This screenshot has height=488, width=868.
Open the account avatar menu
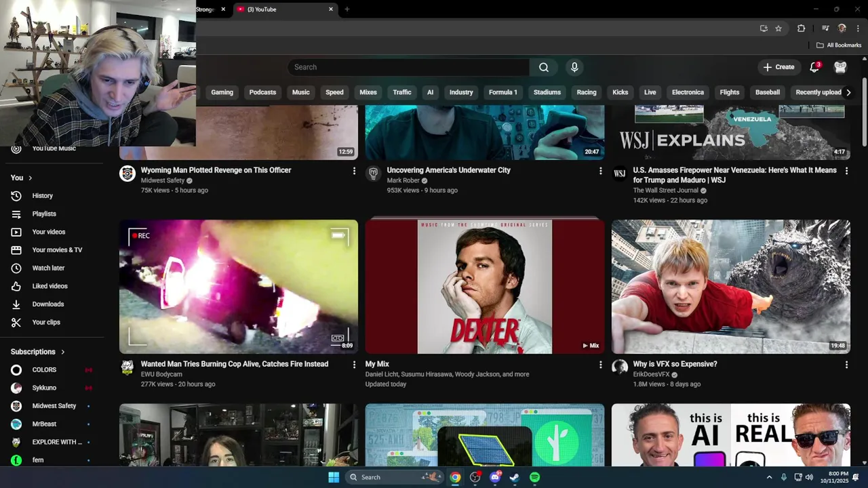point(841,67)
